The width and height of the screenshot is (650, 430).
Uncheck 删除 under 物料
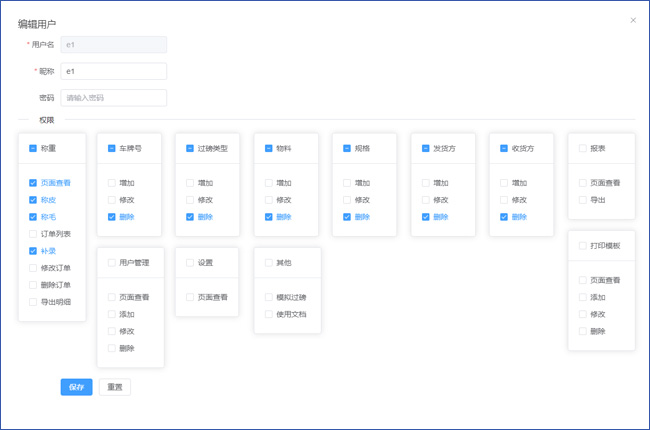click(x=269, y=217)
